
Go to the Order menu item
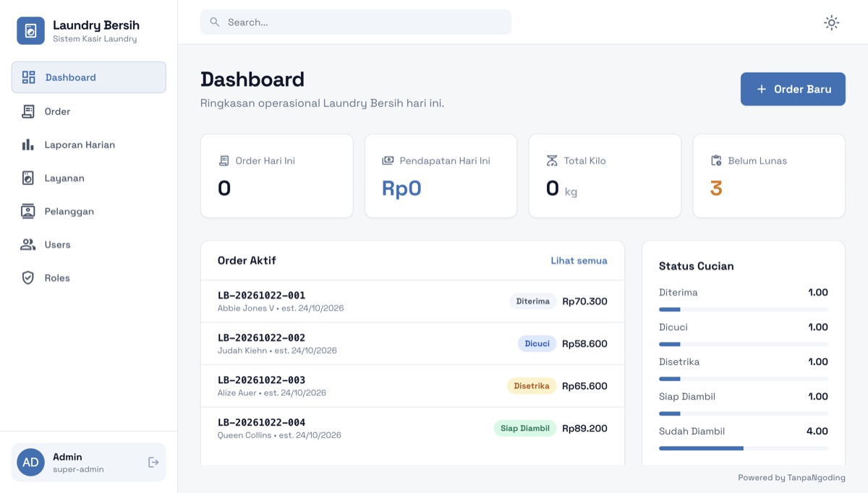pos(89,111)
